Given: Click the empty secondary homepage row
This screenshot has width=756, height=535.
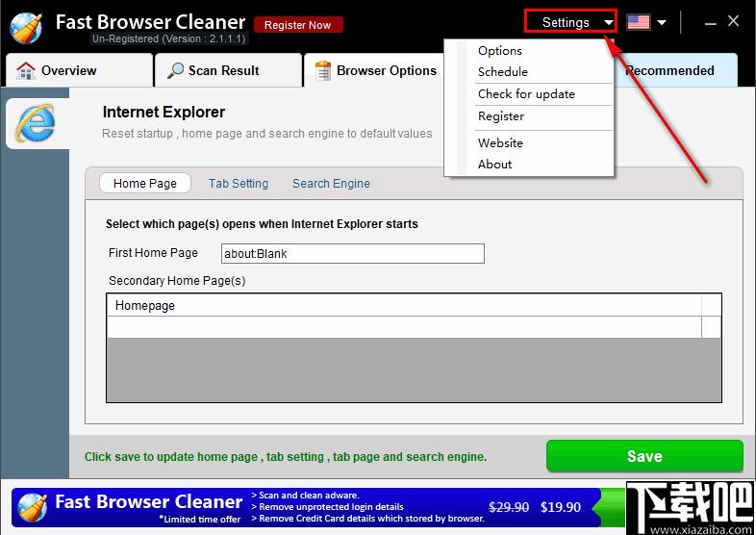Looking at the screenshot, I should [x=404, y=327].
